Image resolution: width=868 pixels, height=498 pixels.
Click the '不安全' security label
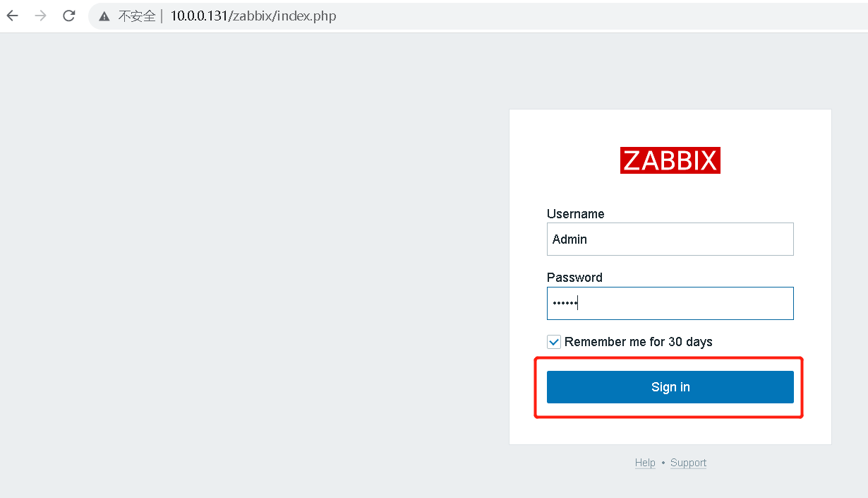point(136,16)
